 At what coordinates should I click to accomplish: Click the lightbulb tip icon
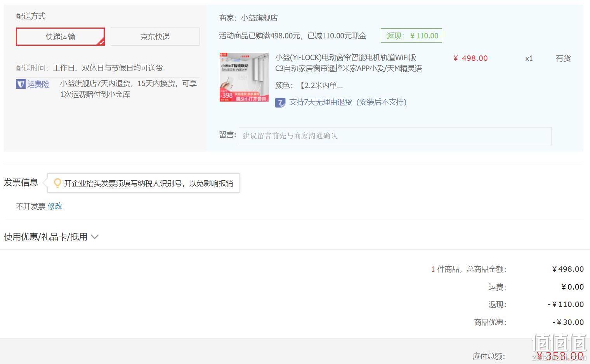coord(57,183)
